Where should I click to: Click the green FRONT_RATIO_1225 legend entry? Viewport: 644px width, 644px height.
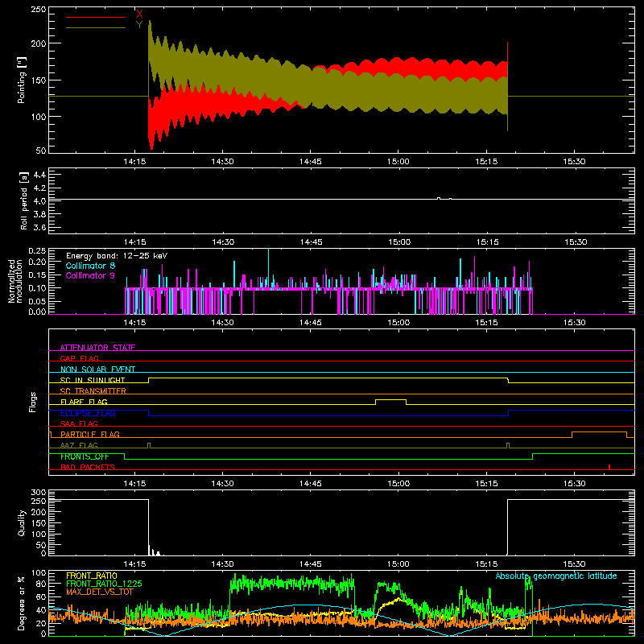(104, 584)
